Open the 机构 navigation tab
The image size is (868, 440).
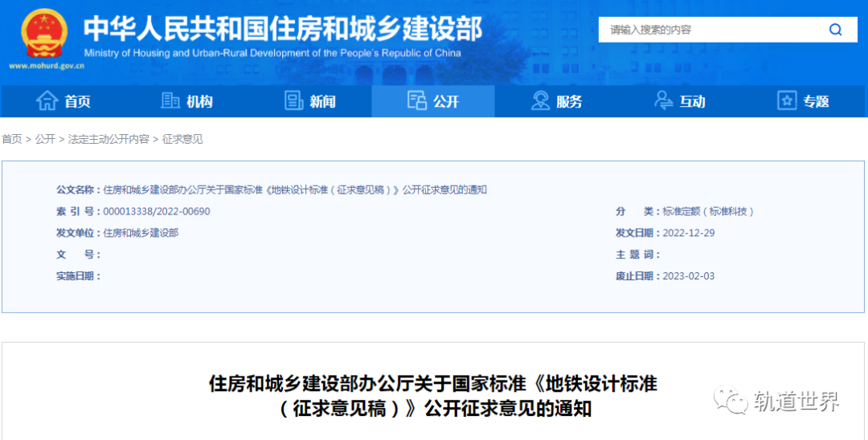click(186, 101)
